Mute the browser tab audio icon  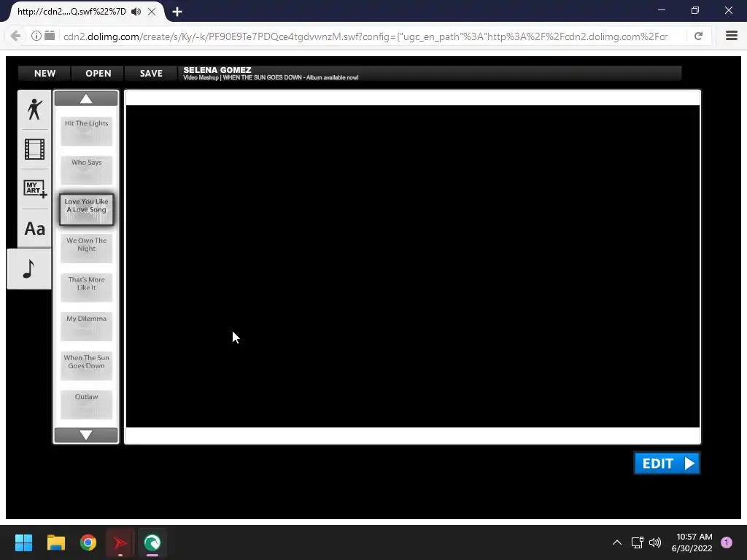click(136, 12)
